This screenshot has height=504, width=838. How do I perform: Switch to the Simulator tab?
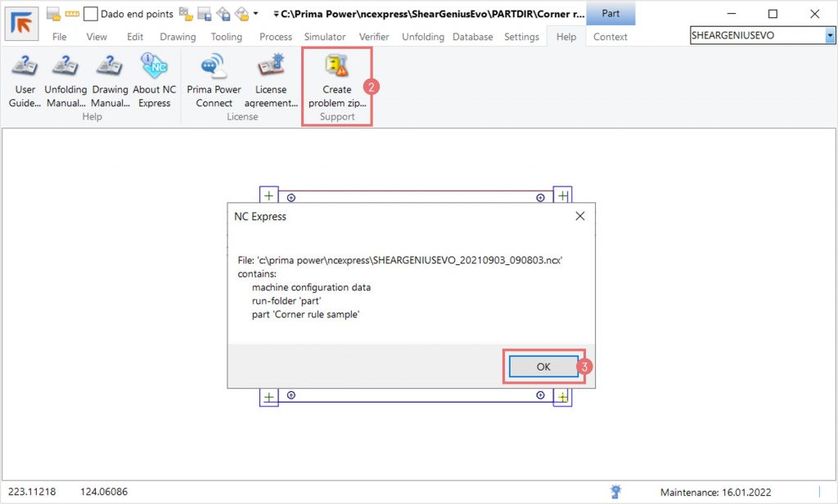point(324,37)
